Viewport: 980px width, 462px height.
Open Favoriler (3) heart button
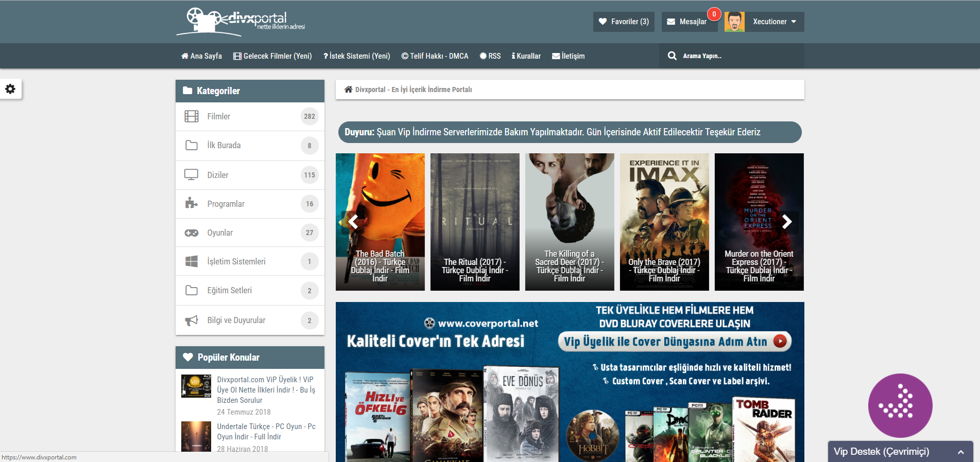(x=624, y=22)
